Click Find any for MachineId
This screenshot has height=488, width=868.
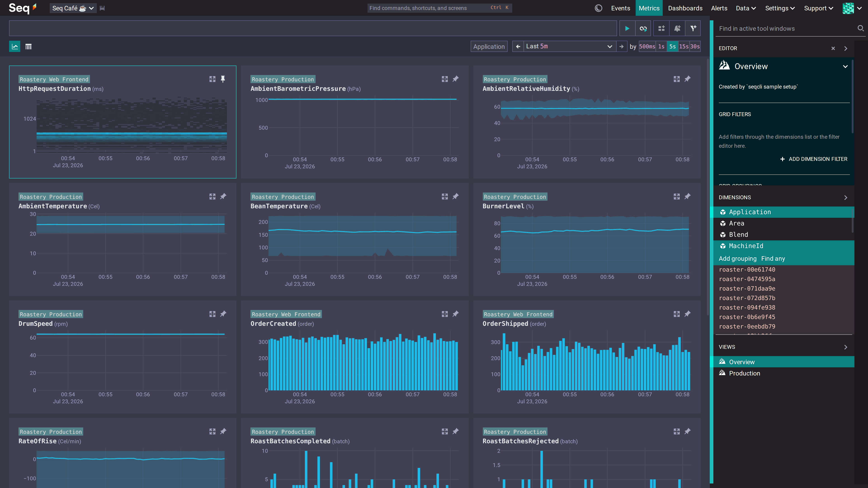click(x=773, y=259)
